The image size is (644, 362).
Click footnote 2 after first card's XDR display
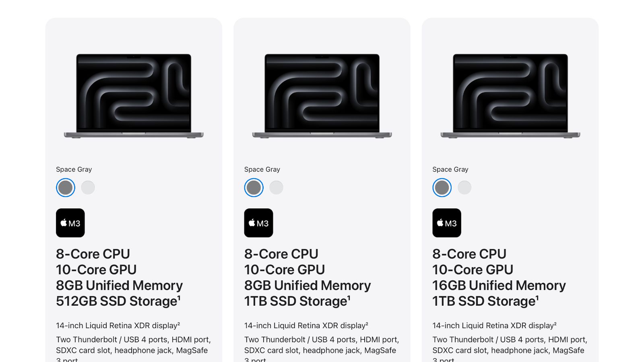(178, 324)
